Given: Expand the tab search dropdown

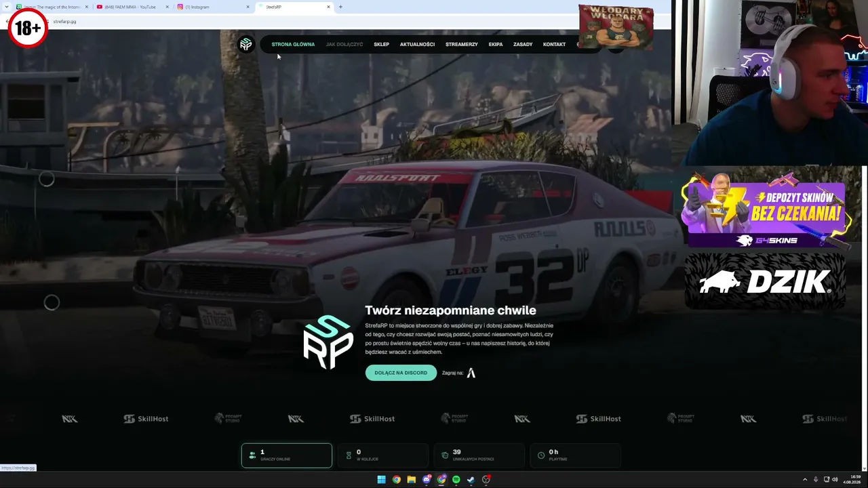Looking at the screenshot, I should pos(5,7).
